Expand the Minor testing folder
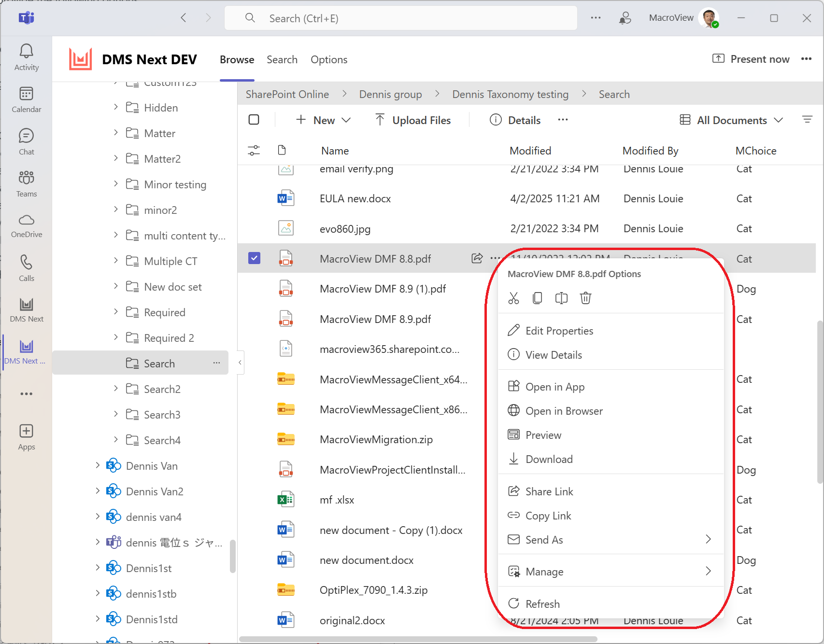The height and width of the screenshot is (644, 824). [x=115, y=183]
